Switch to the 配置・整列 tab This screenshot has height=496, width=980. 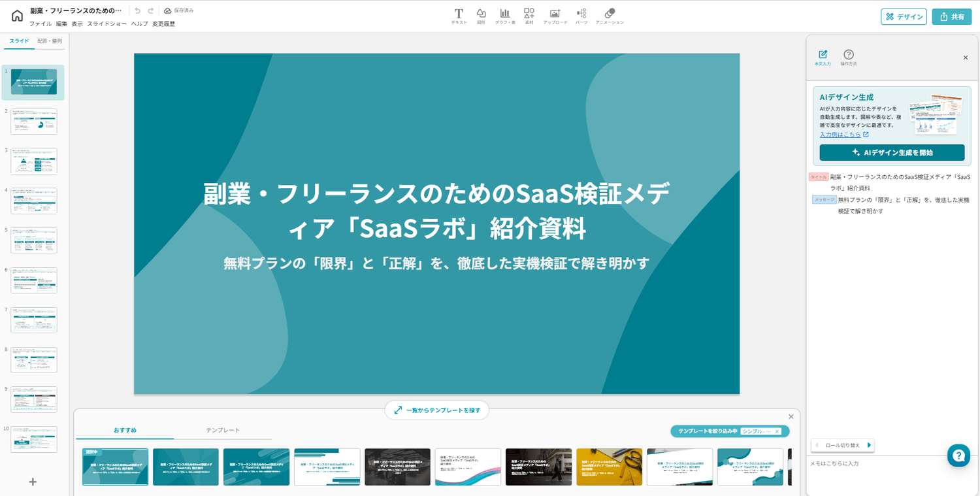(x=50, y=41)
